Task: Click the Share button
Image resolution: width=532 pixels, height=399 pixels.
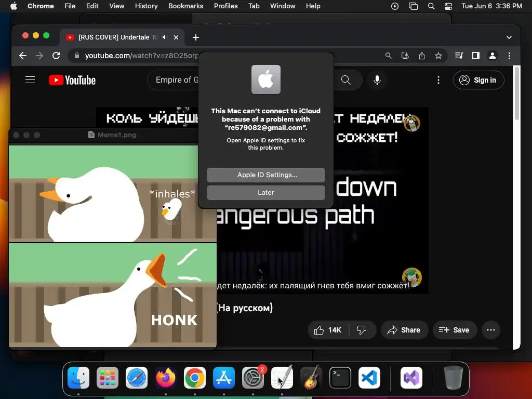Action: click(x=404, y=330)
